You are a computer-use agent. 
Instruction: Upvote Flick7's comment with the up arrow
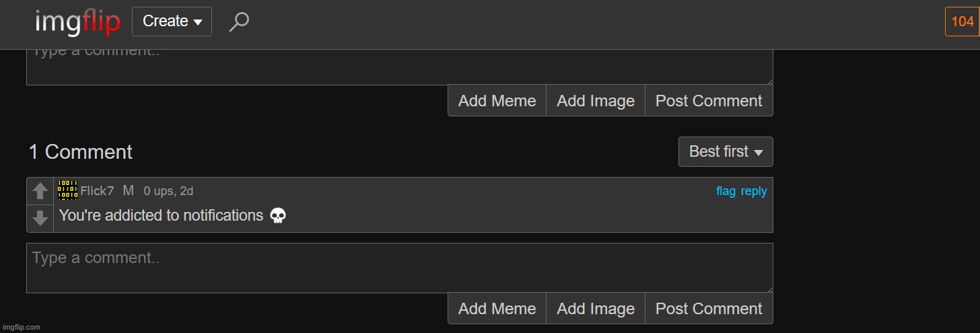coord(40,192)
